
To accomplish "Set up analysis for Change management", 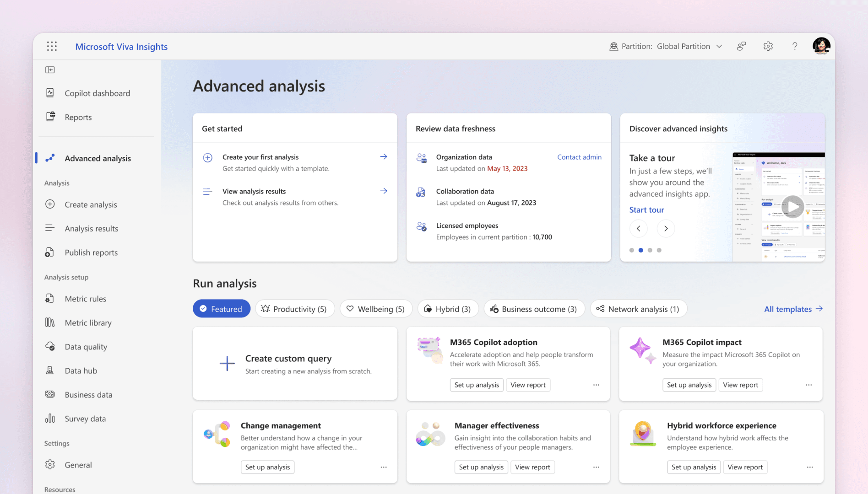I will point(267,467).
